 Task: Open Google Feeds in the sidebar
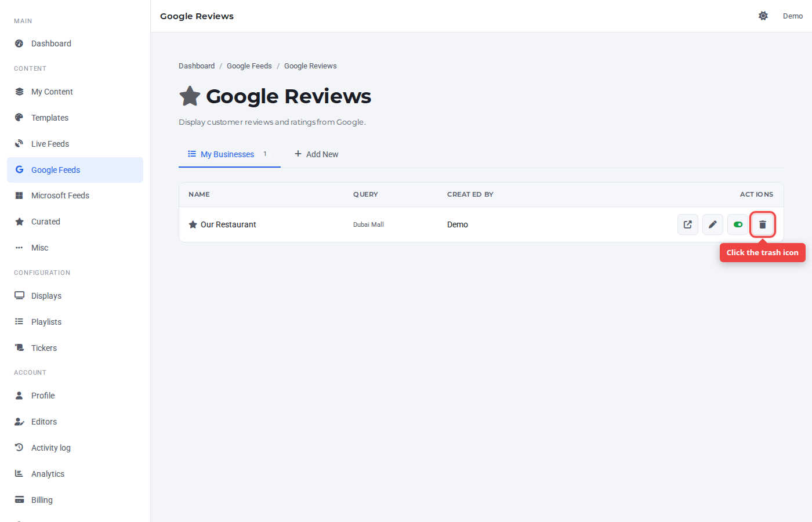tap(75, 170)
